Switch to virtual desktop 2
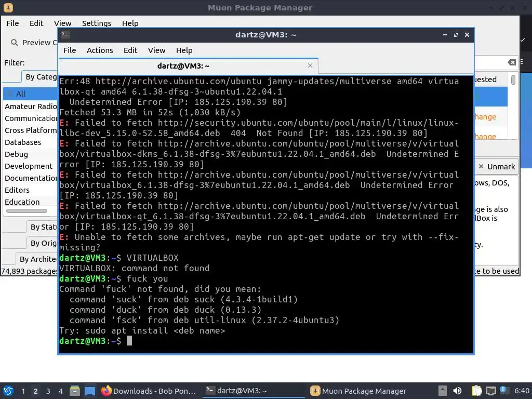 coord(36,391)
